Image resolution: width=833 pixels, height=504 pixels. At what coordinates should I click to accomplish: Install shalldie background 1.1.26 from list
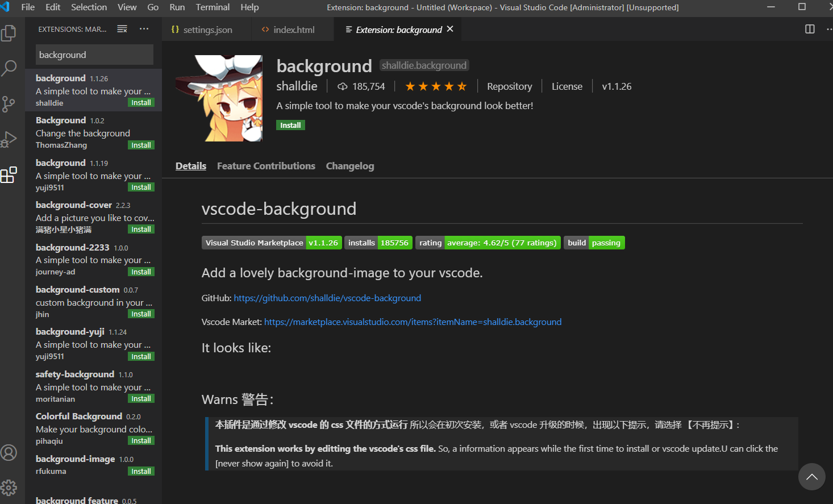point(141,103)
